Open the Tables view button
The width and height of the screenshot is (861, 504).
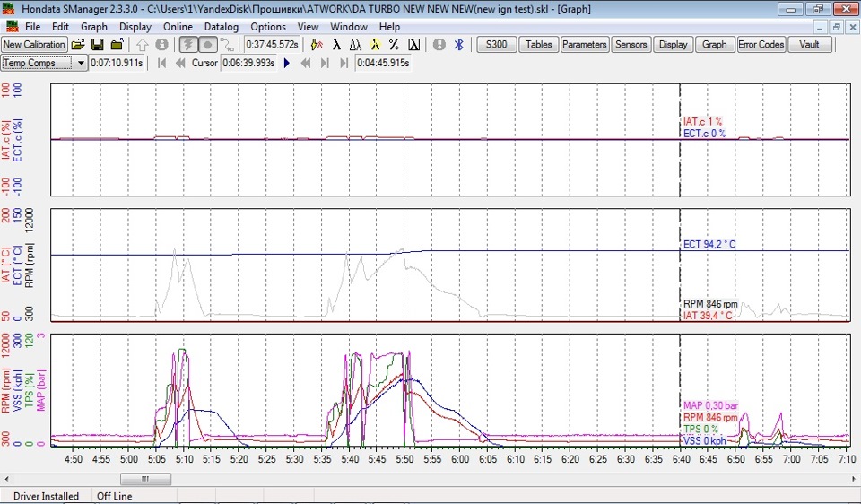point(539,45)
